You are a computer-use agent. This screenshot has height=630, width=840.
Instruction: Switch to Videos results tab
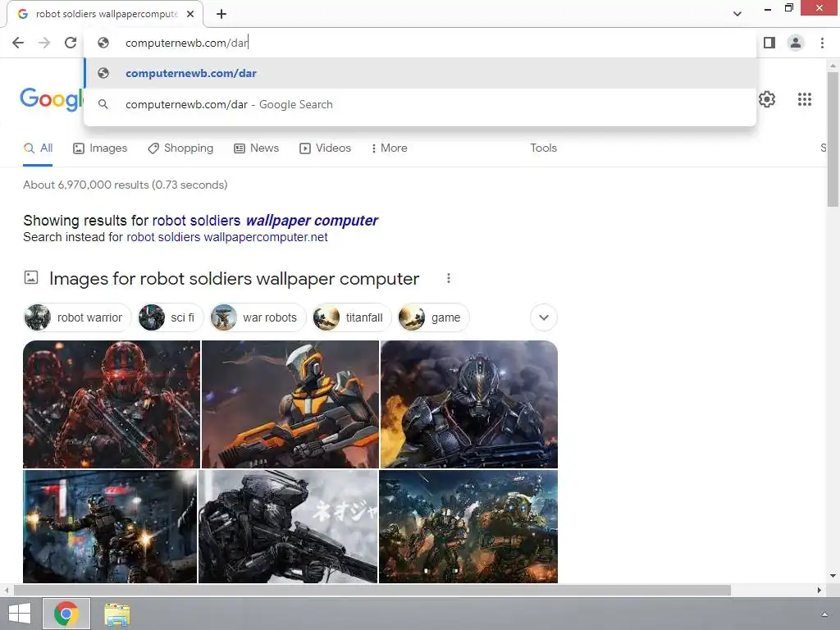325,148
